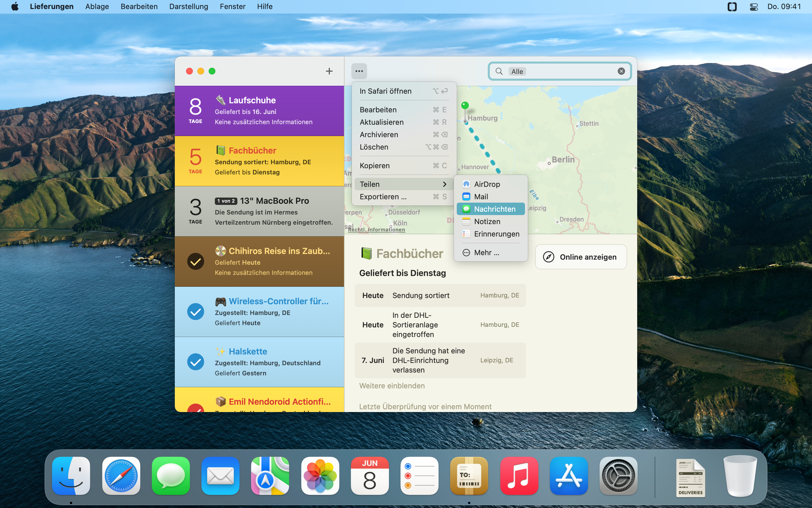
Task: Click Weitere einblenden to show more events
Action: click(x=392, y=386)
